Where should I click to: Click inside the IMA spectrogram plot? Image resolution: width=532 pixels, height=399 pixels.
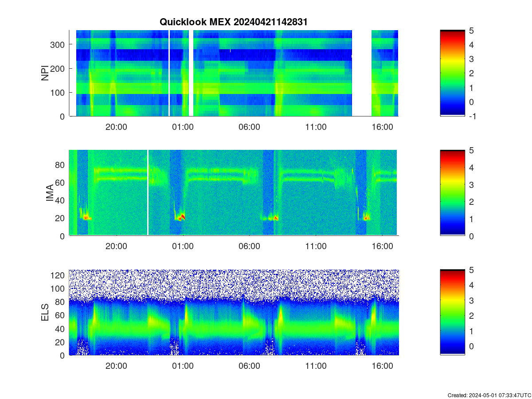click(233, 193)
